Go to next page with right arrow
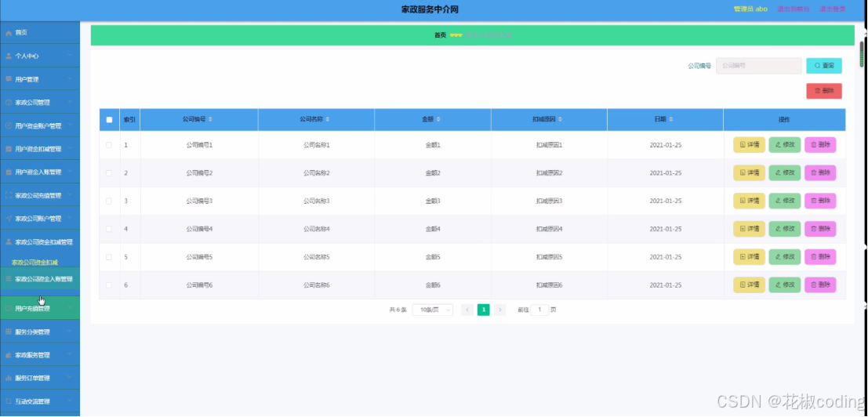 point(500,310)
